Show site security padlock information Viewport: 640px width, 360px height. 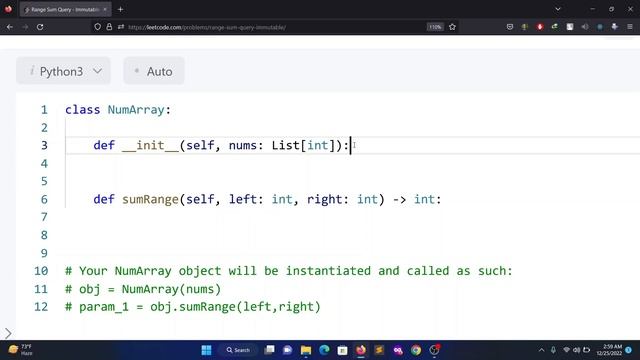tap(109, 27)
